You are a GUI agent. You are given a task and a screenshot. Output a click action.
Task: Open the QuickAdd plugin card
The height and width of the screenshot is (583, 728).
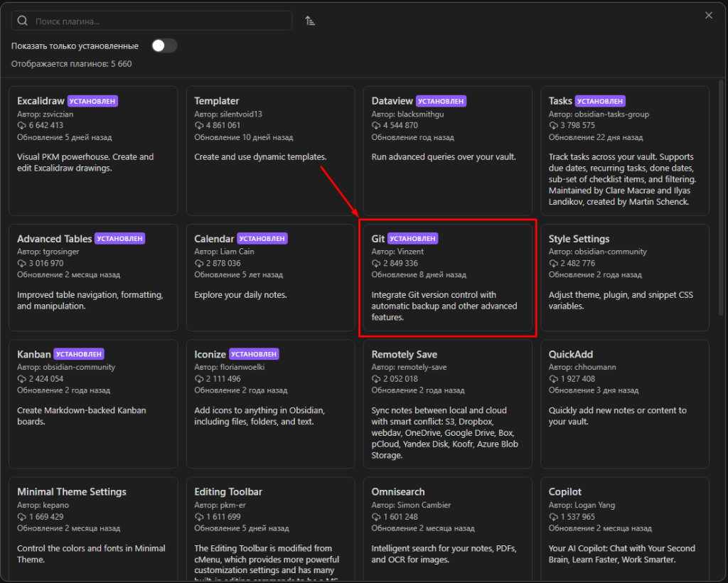pyautogui.click(x=624, y=404)
